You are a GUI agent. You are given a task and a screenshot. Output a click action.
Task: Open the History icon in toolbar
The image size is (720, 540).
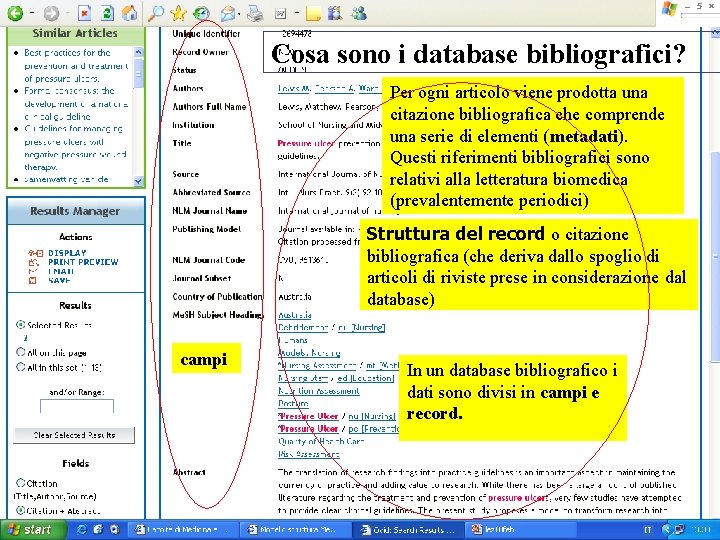pyautogui.click(x=201, y=13)
